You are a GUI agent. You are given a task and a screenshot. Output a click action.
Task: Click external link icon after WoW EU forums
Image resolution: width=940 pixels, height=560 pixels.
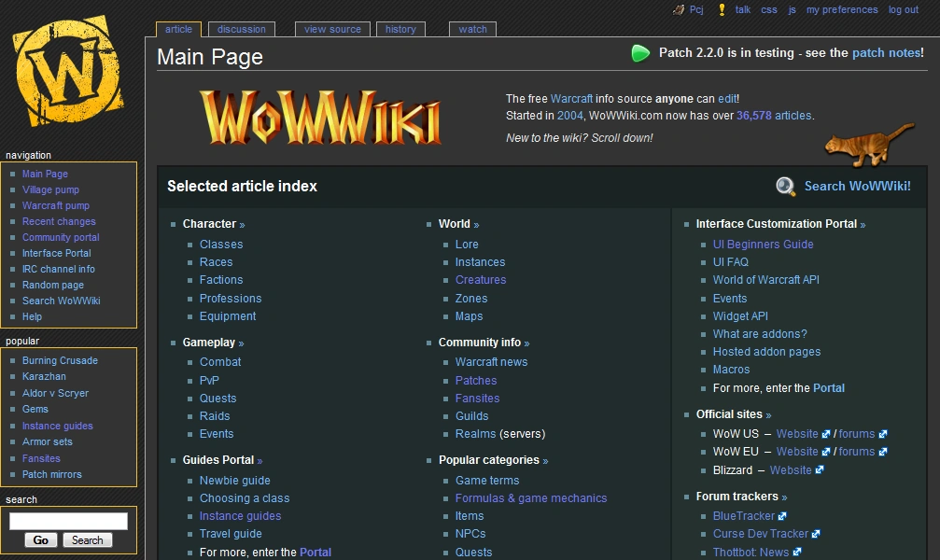click(883, 452)
